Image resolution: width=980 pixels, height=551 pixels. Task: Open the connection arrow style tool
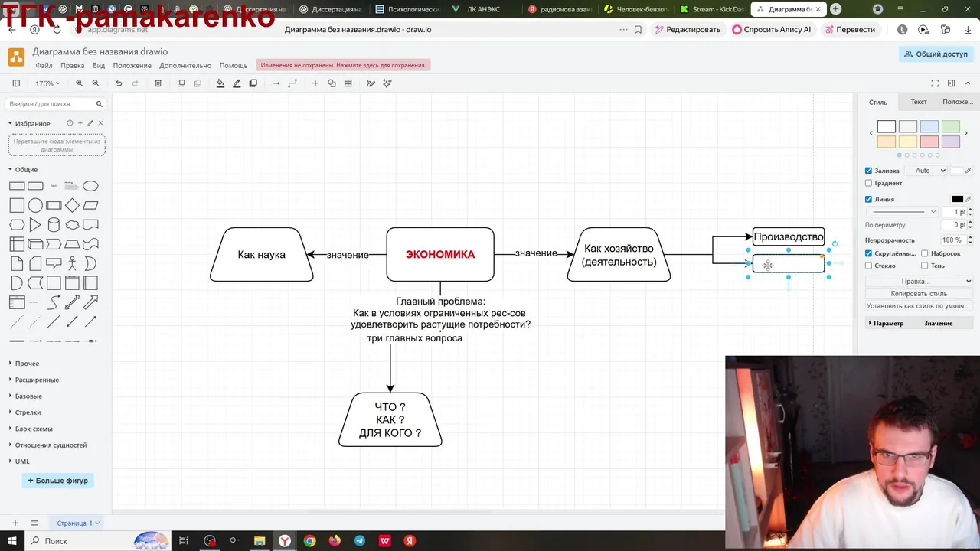click(276, 83)
